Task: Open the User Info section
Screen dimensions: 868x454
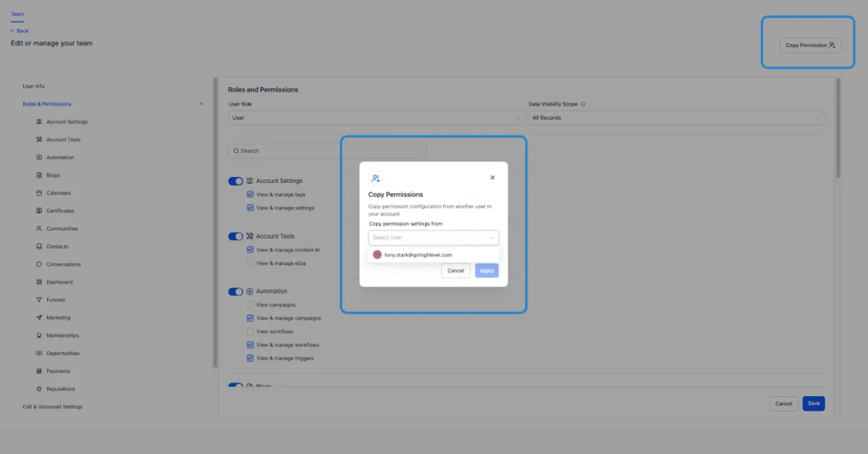Action: coord(34,86)
